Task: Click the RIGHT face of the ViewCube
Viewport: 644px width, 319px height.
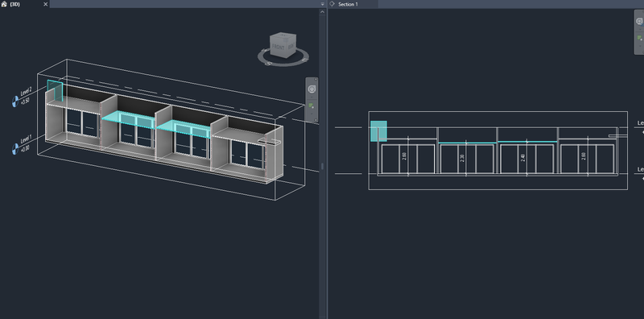Action: coord(291,47)
